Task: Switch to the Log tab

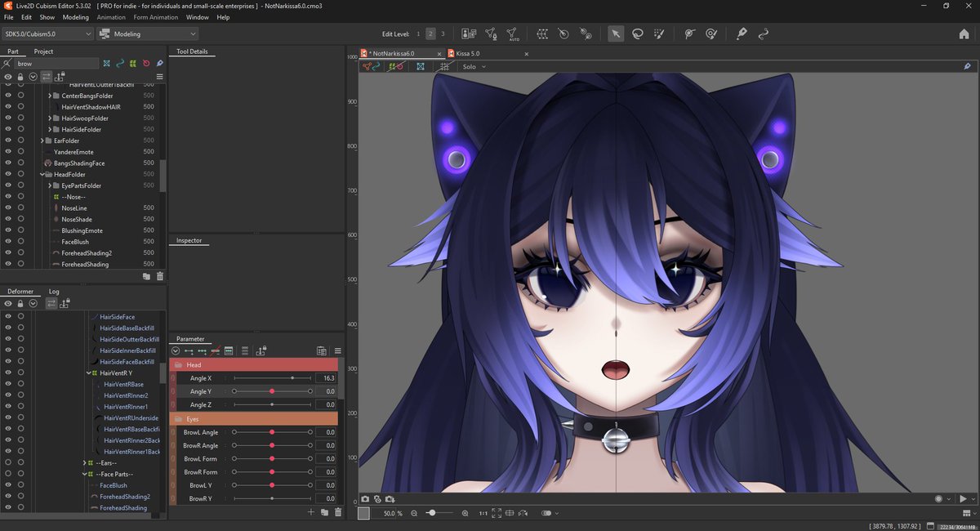Action: [54, 291]
